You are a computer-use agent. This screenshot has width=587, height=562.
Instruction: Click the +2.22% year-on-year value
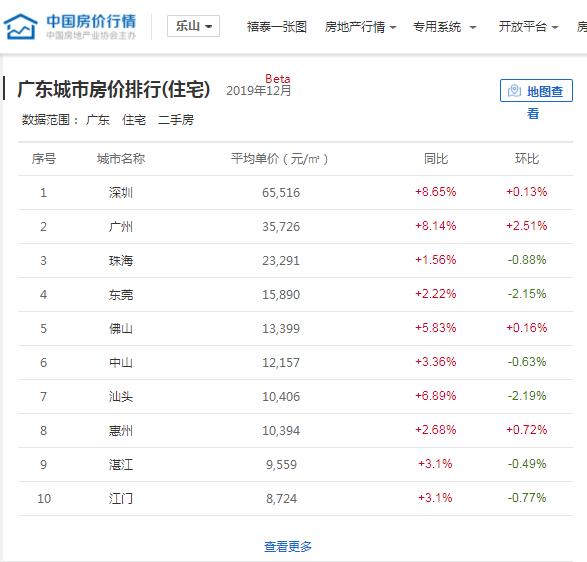436,294
